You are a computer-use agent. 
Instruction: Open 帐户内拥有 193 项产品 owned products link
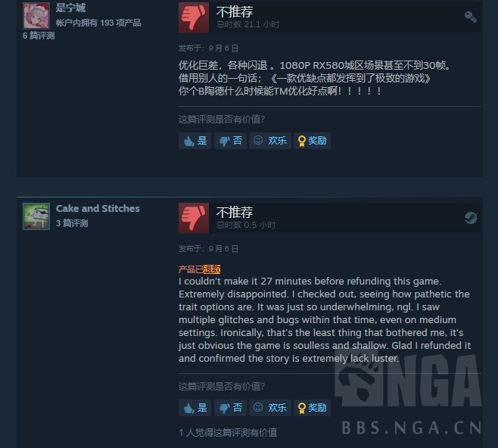tap(98, 23)
